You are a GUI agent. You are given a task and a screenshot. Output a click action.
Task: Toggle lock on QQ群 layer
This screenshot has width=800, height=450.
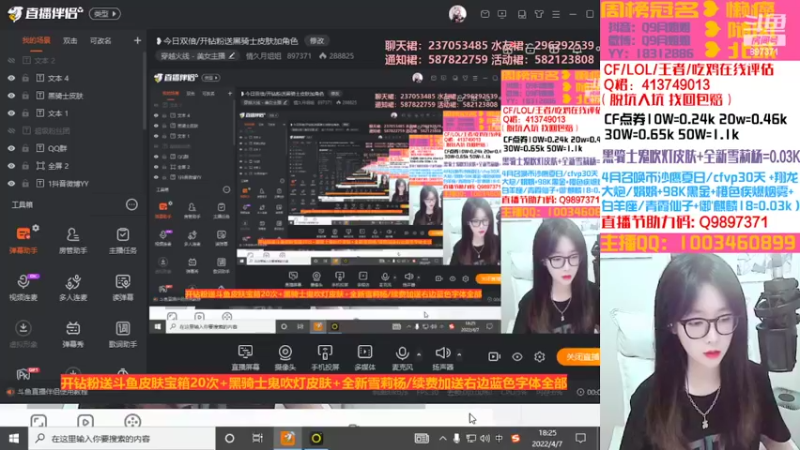(x=25, y=148)
